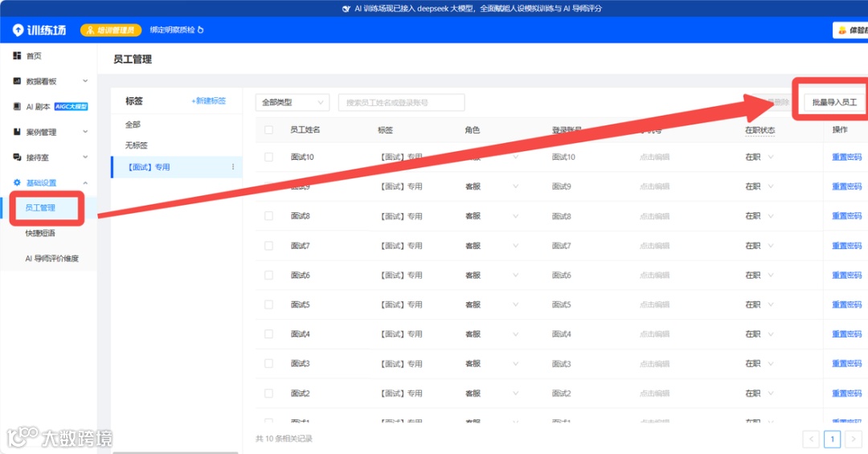Open 角色 dropdown for 面试6 row
This screenshot has width=868, height=454.
pyautogui.click(x=515, y=275)
